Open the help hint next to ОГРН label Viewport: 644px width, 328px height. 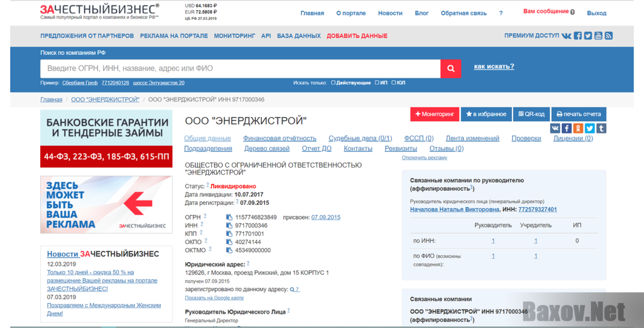point(205,216)
